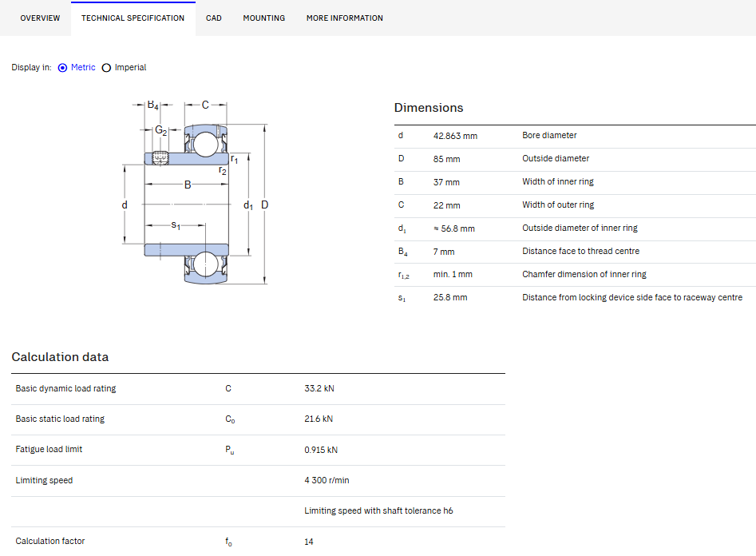Viewport: 756px width, 556px height.
Task: Click the bearing cross-section diagram
Action: point(196,192)
